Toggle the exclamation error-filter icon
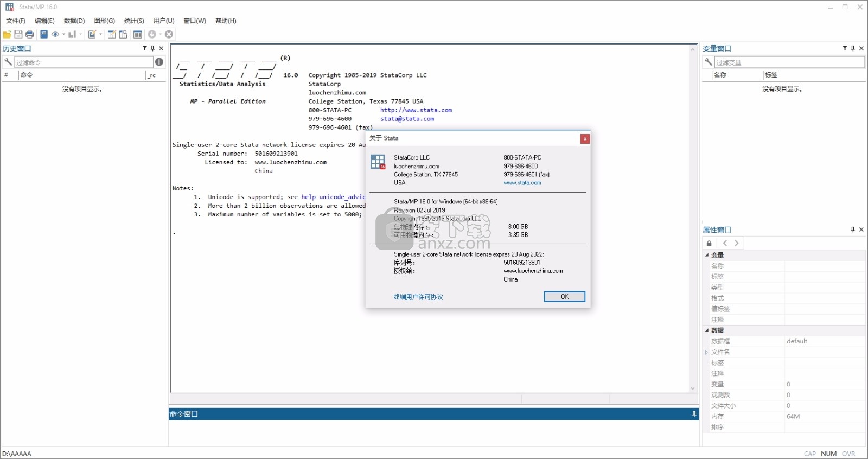 pos(159,62)
